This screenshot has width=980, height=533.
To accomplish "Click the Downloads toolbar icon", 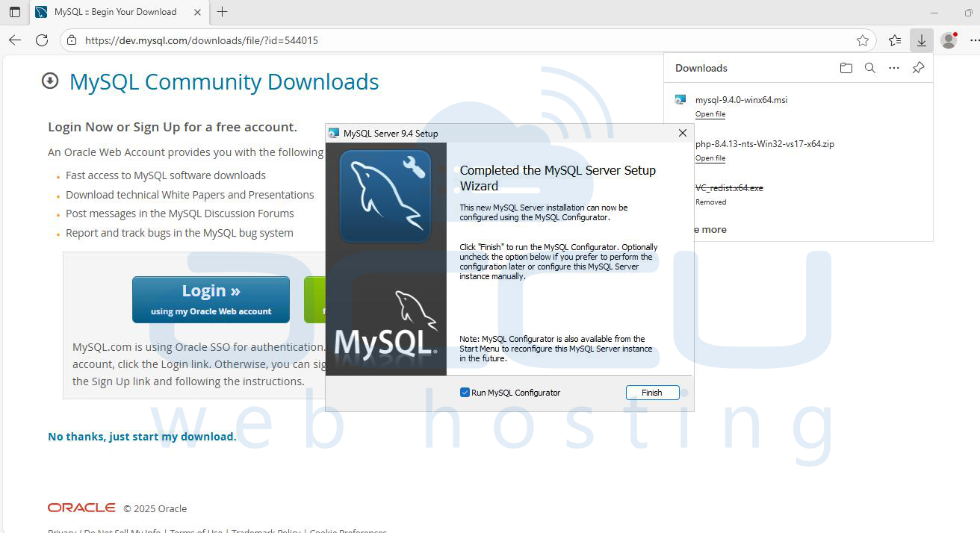I will coord(922,40).
